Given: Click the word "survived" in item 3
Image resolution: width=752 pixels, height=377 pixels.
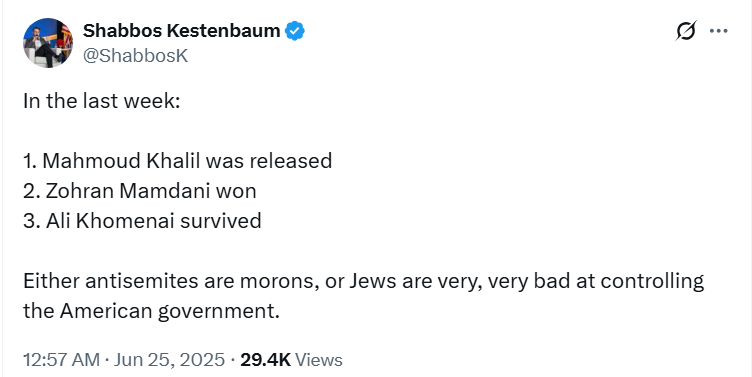Looking at the screenshot, I should click(x=221, y=221).
